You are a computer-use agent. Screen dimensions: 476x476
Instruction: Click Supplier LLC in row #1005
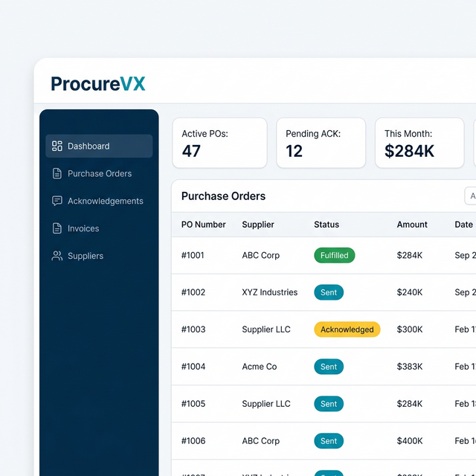point(266,404)
